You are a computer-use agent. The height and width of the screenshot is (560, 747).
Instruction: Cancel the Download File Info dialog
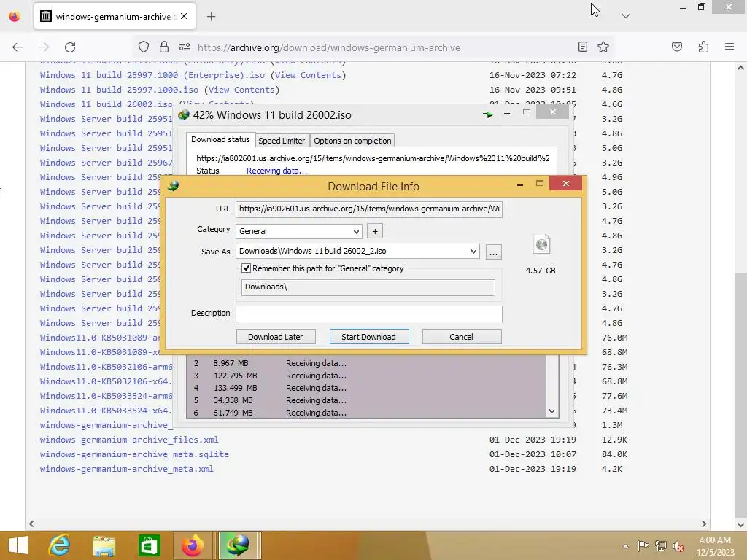[x=461, y=337]
